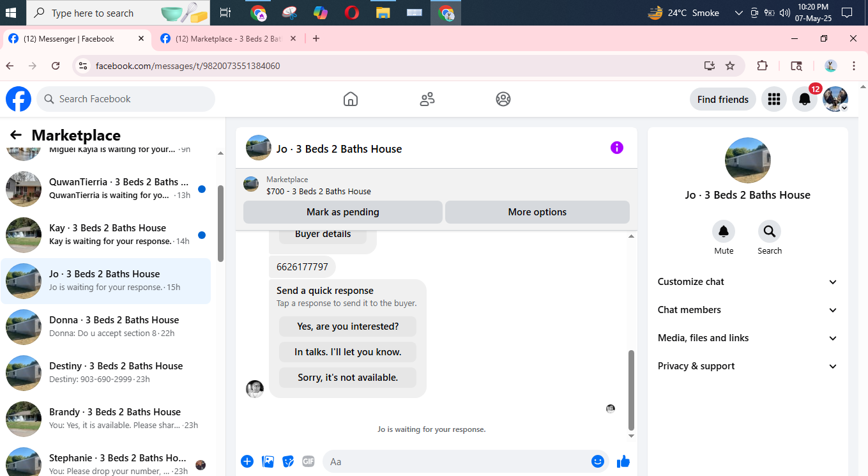Send 'Sorry, it's not available.' response

[348, 378]
